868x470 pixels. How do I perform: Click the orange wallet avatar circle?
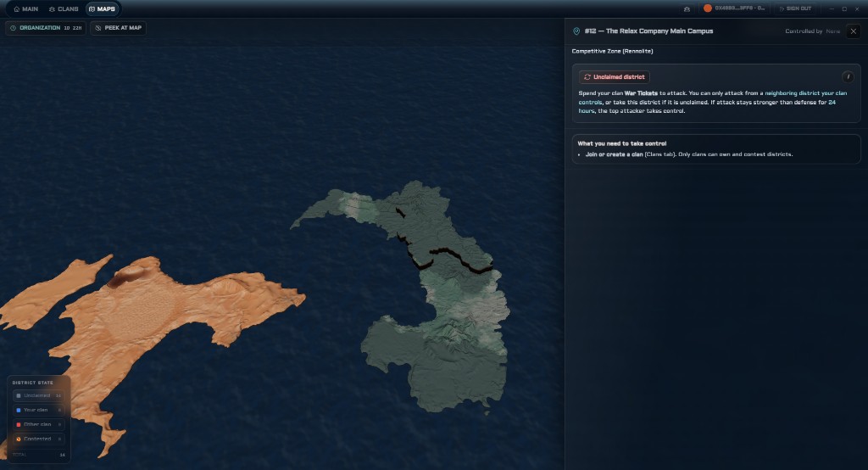(x=707, y=8)
